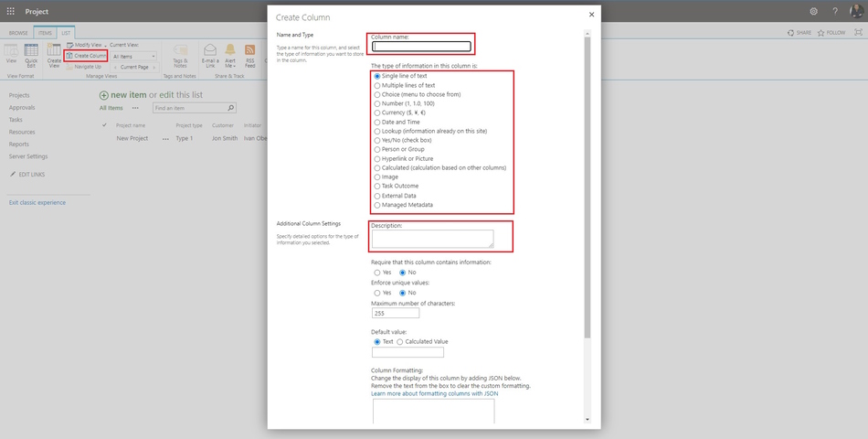Image resolution: width=868 pixels, height=439 pixels.
Task: Open Server Settings in left navigation
Action: coord(28,156)
